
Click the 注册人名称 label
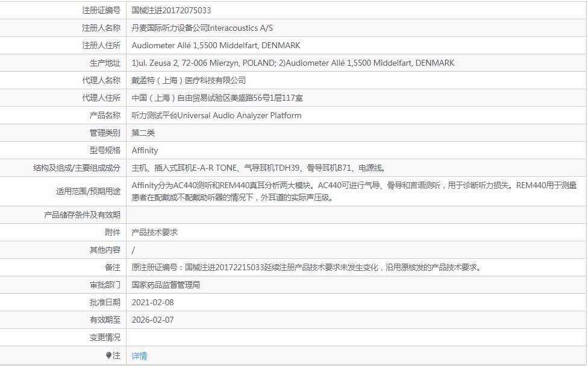coord(101,28)
